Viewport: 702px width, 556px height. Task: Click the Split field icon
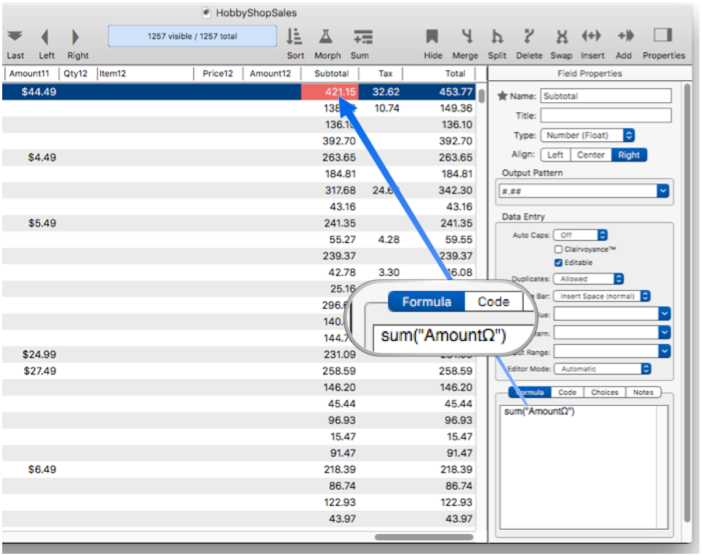497,36
